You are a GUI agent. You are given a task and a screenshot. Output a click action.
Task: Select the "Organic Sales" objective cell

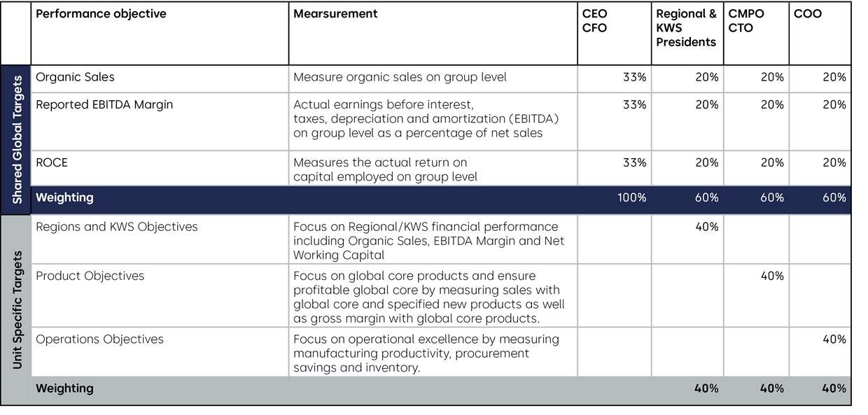point(75,77)
